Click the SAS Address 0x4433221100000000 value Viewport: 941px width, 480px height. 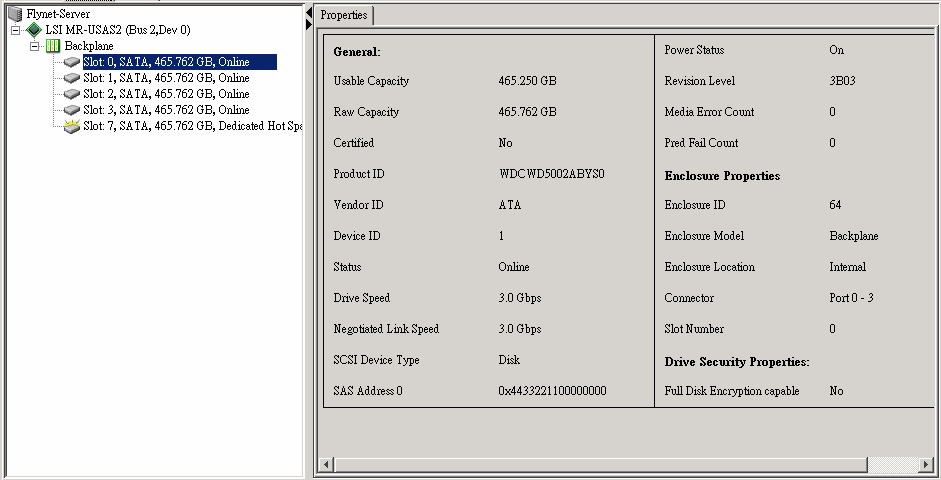pyautogui.click(x=552, y=391)
